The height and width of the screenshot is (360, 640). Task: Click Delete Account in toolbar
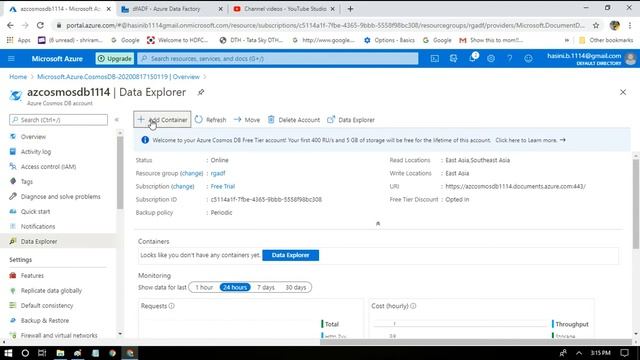[293, 120]
